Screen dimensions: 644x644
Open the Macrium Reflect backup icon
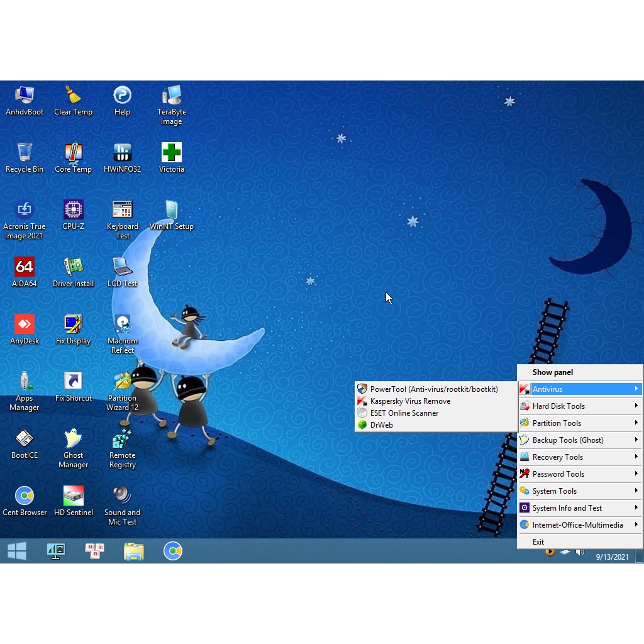(122, 325)
